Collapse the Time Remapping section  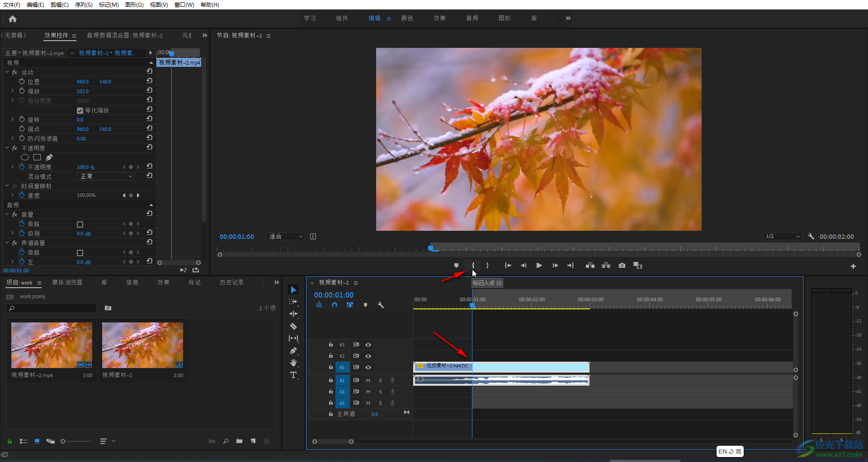[7, 186]
